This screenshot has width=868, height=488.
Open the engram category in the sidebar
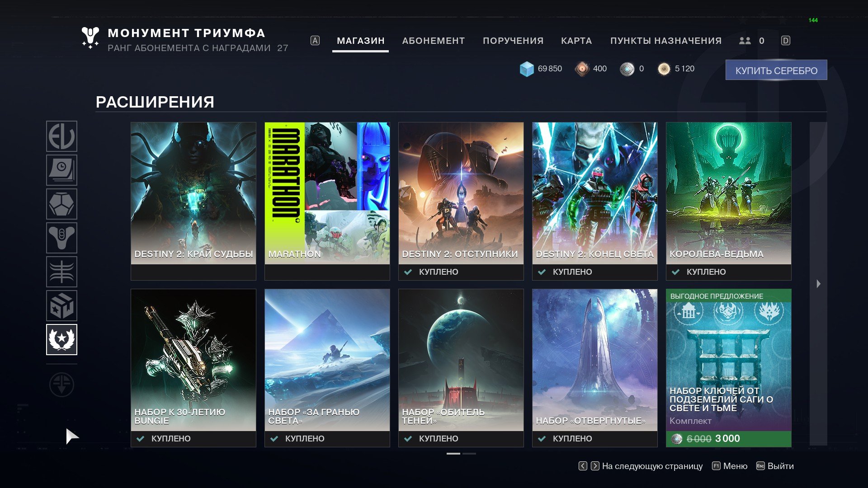(61, 204)
